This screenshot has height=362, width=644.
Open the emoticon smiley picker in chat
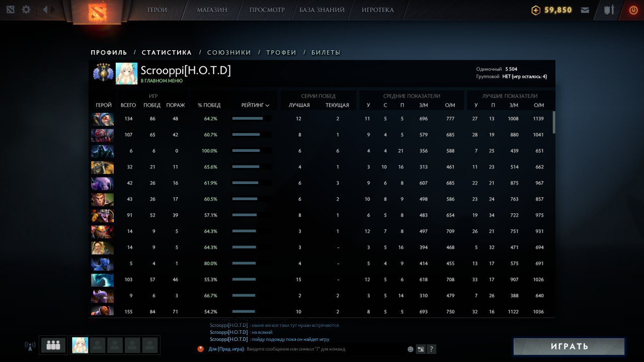[411, 349]
